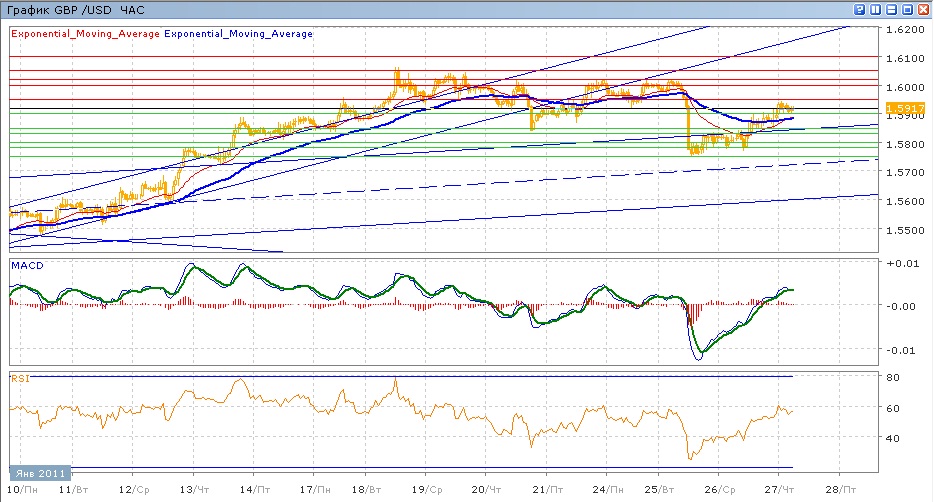Click the 20/Чт date label
Screen dimensions: 934x502
(x=487, y=489)
